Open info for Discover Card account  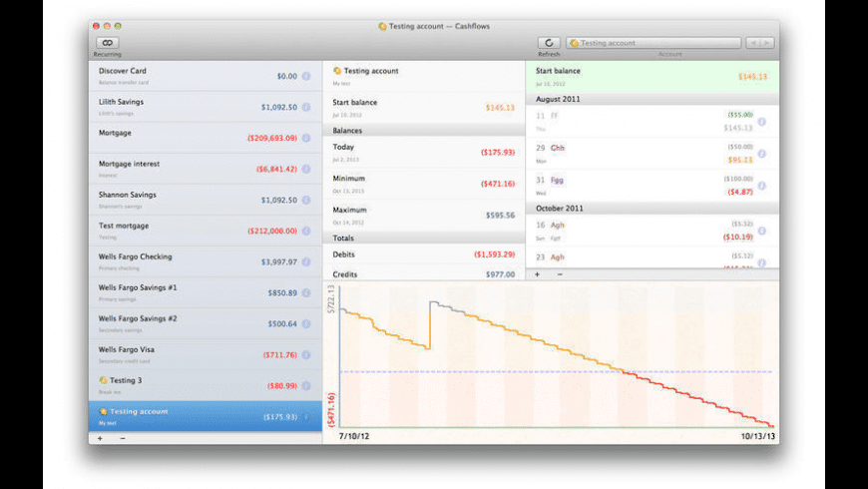pyautogui.click(x=306, y=76)
